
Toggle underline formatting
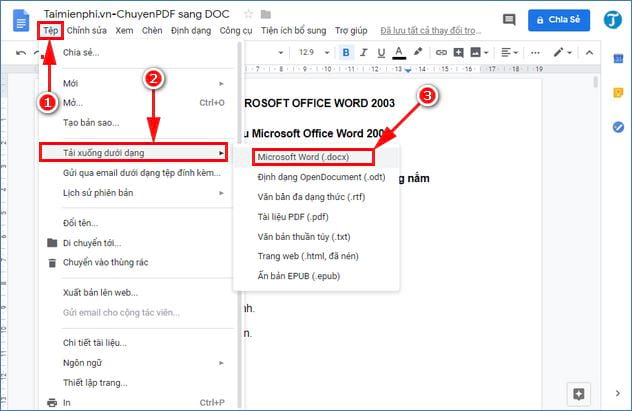(381, 52)
